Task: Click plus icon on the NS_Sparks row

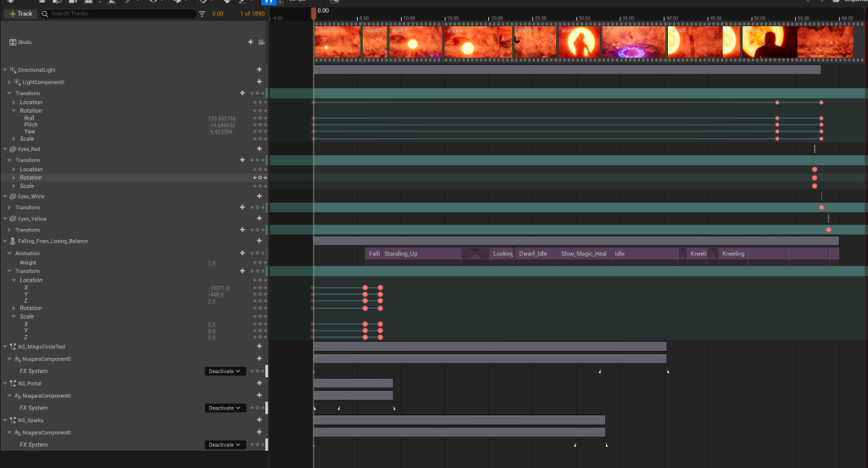Action: (259, 420)
